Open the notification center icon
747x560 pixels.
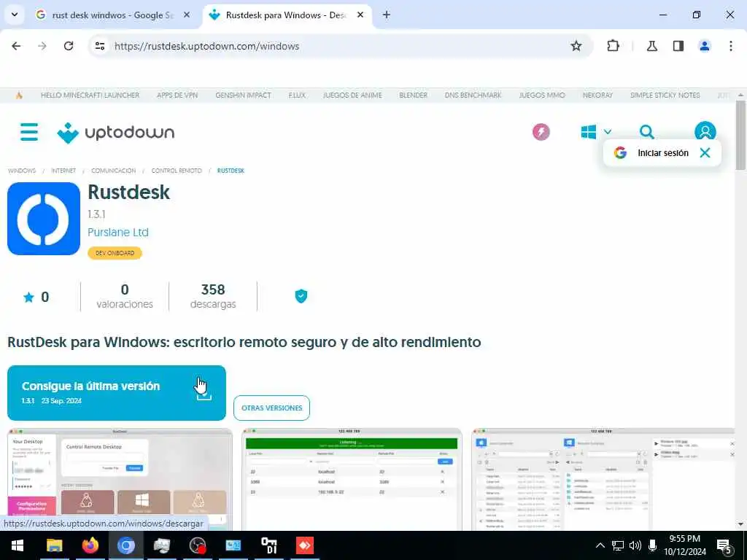pos(724,546)
